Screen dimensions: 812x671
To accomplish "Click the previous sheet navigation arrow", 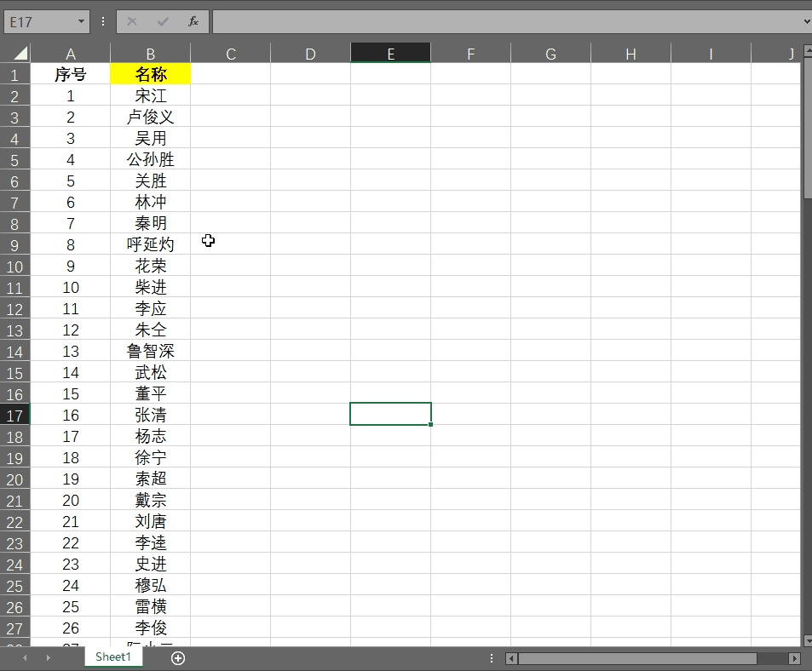I will [25, 658].
